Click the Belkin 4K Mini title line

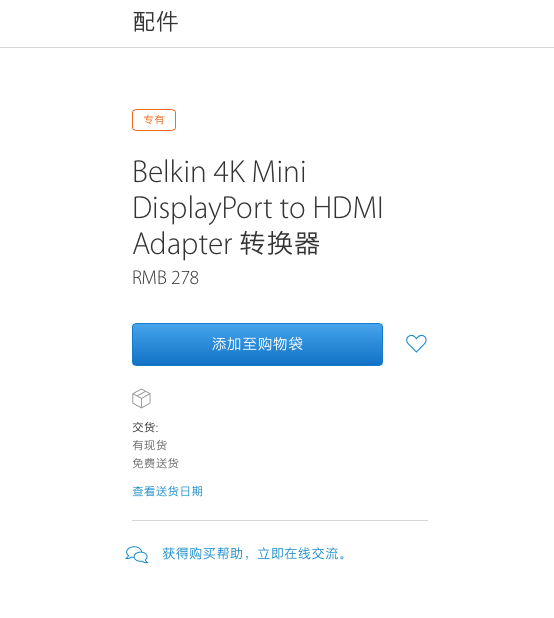coord(219,172)
